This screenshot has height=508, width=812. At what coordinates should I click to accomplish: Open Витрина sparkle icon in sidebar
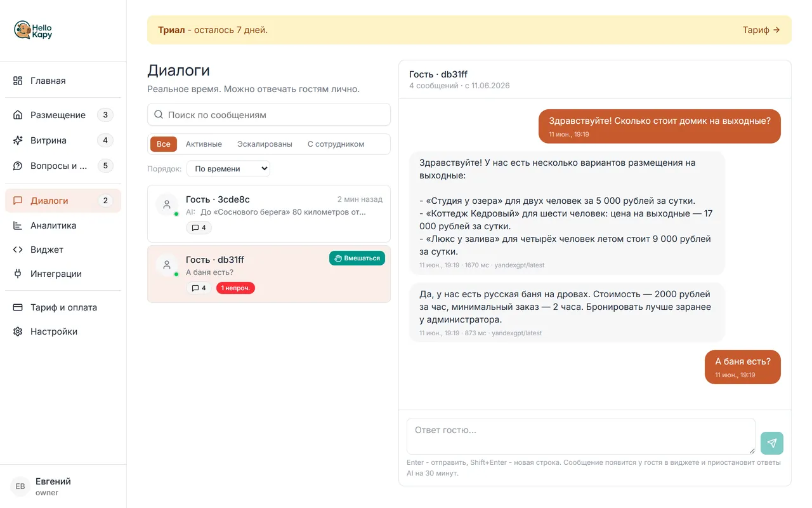coord(18,140)
